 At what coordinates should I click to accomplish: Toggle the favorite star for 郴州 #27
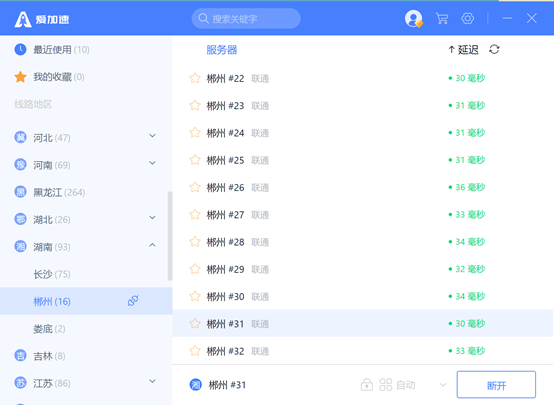point(195,215)
